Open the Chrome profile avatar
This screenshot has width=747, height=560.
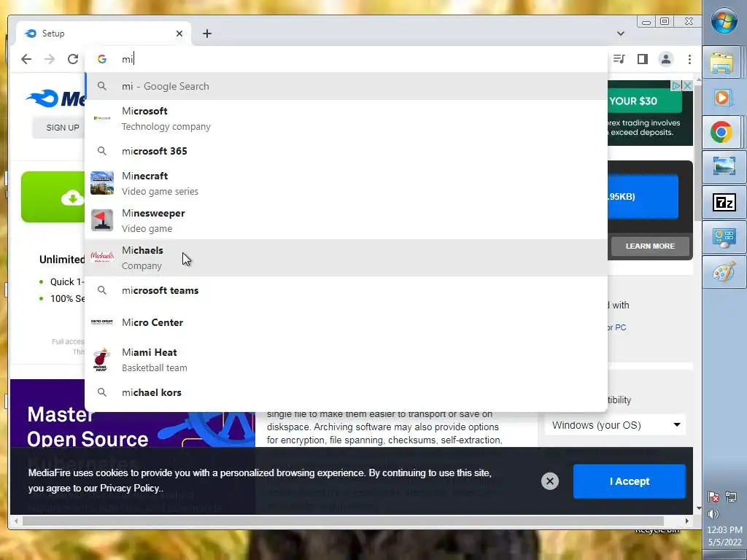(x=665, y=59)
